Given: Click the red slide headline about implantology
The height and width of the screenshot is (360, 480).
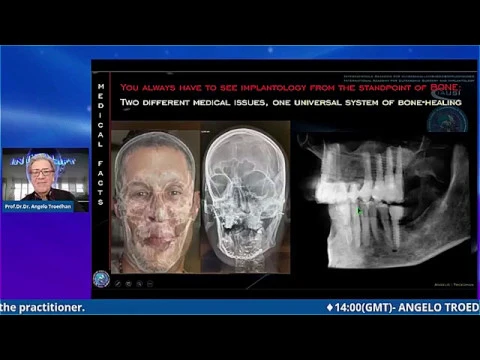Looking at the screenshot, I should click(x=291, y=88).
